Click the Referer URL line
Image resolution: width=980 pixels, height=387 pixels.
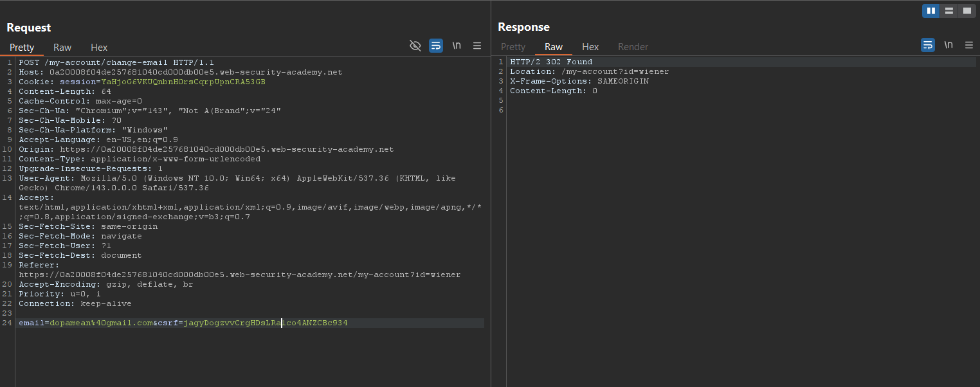pyautogui.click(x=239, y=274)
